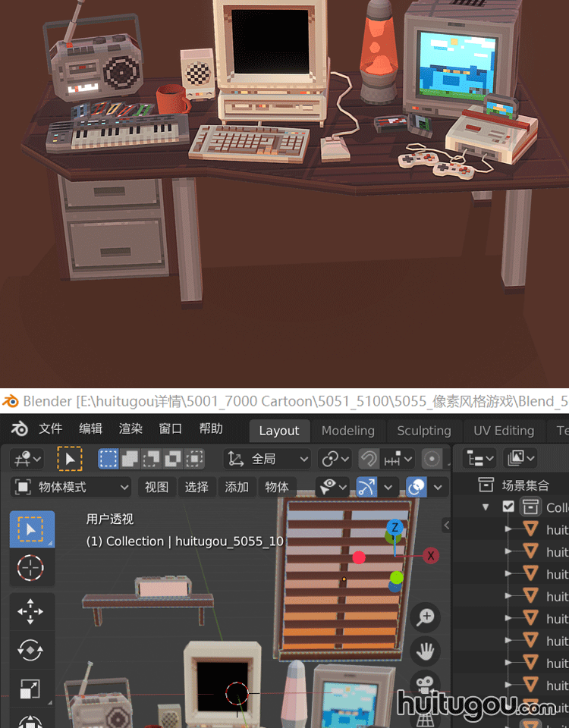Open the 物体 viewport menu
Screen dimensions: 569x728
coord(276,487)
